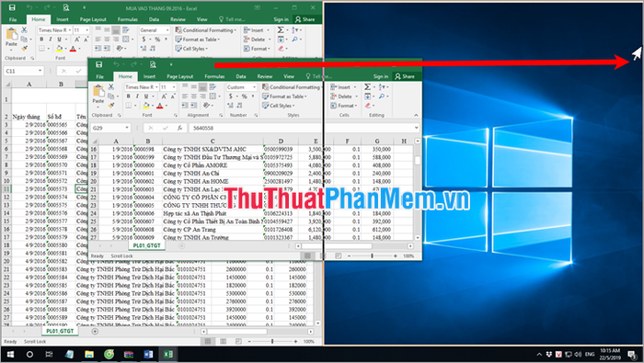Click the fill color bucket icon in front window
The height and width of the screenshot is (363, 644).
pos(145,106)
